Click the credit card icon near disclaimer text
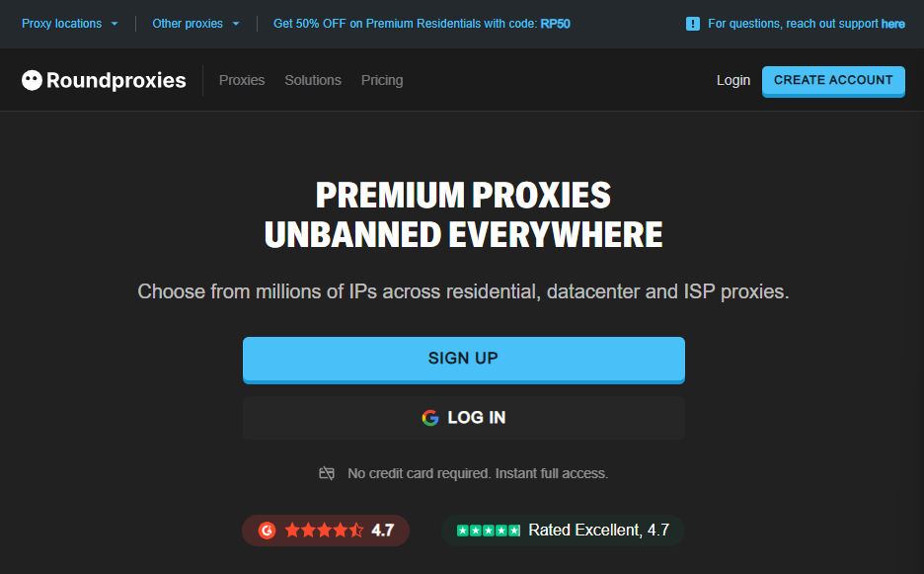The height and width of the screenshot is (574, 924). [326, 473]
